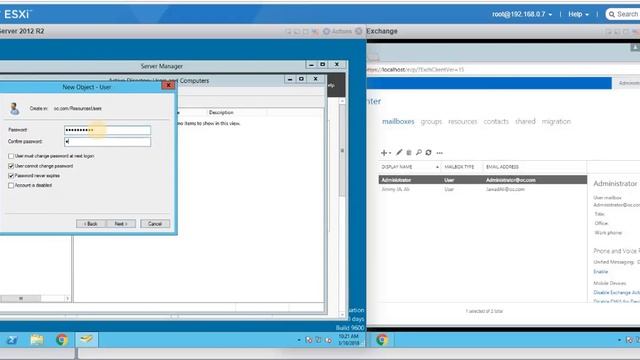This screenshot has height=360, width=640.
Task: Open File Explorer from the Windows taskbar
Action: pyautogui.click(x=37, y=340)
